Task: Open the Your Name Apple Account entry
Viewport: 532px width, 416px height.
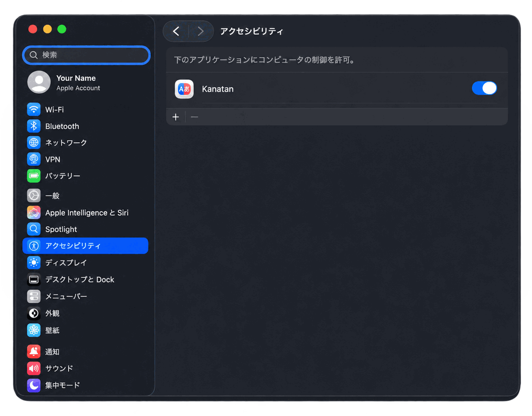Action: click(x=85, y=83)
